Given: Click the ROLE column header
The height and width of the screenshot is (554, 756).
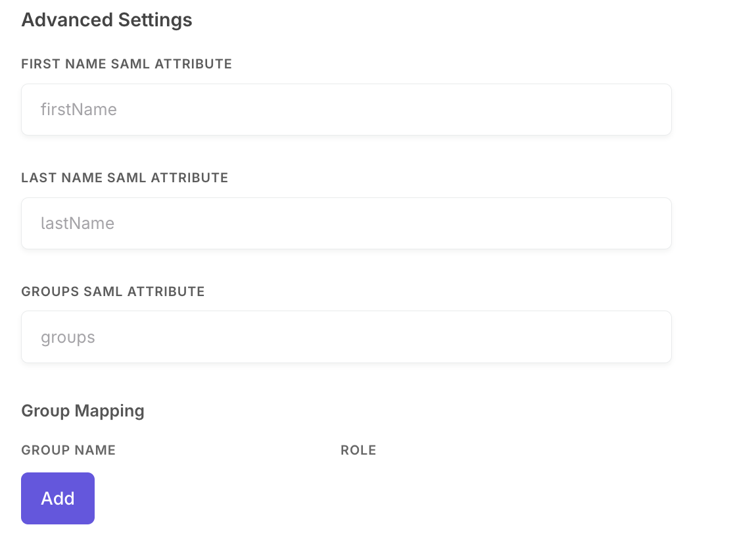Looking at the screenshot, I should (x=358, y=450).
